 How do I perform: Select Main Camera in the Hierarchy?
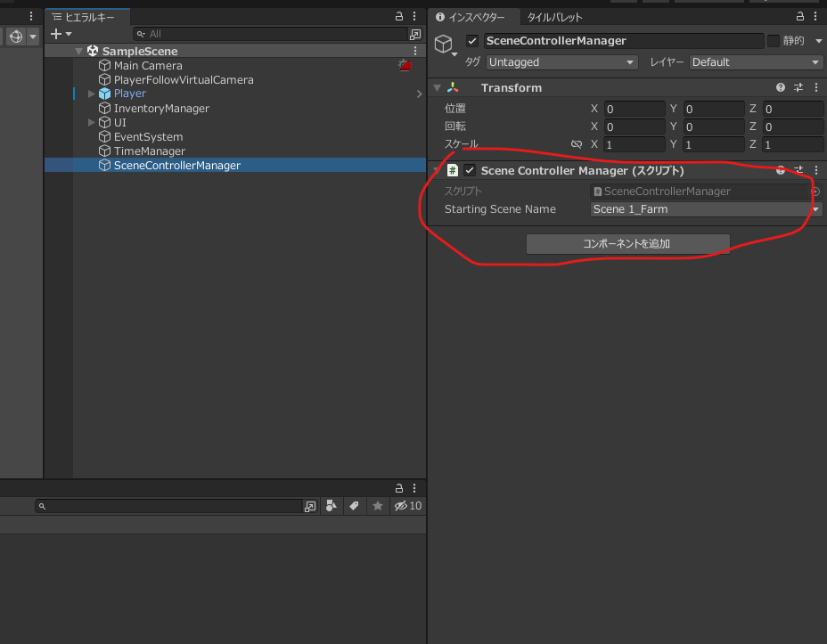148,65
